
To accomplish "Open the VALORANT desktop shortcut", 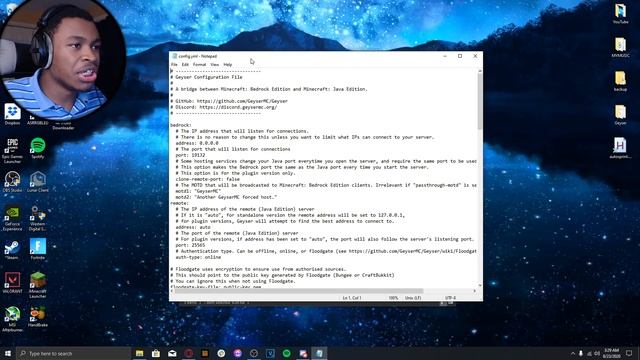I will [x=12, y=282].
